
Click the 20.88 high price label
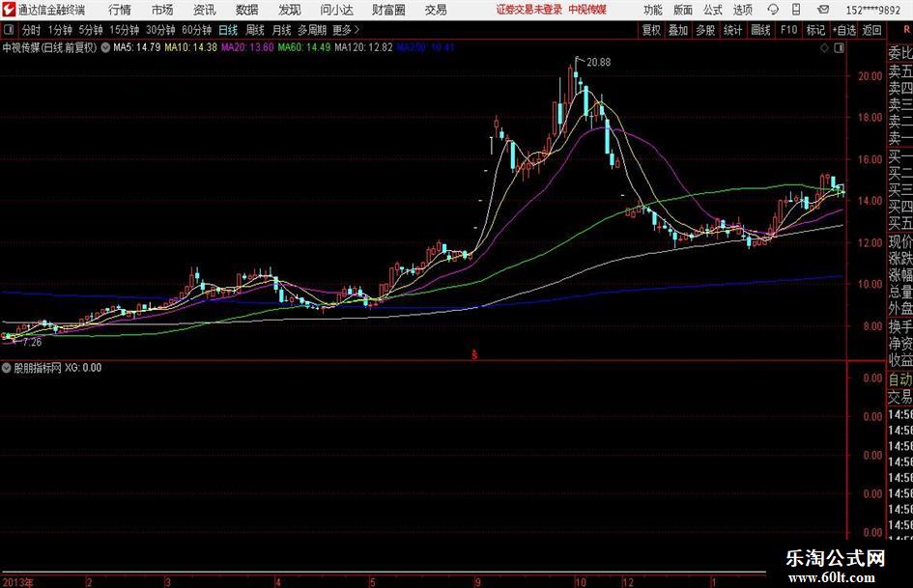click(599, 63)
